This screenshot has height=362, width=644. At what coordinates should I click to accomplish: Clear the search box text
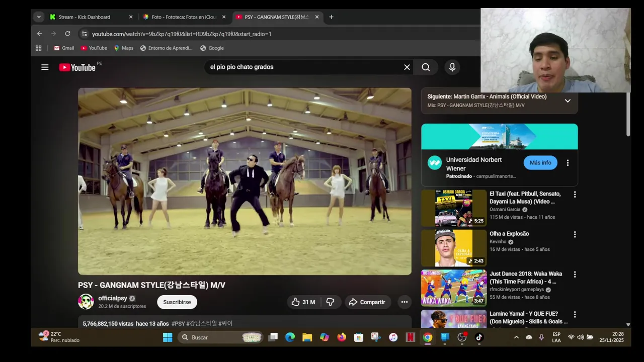[407, 67]
